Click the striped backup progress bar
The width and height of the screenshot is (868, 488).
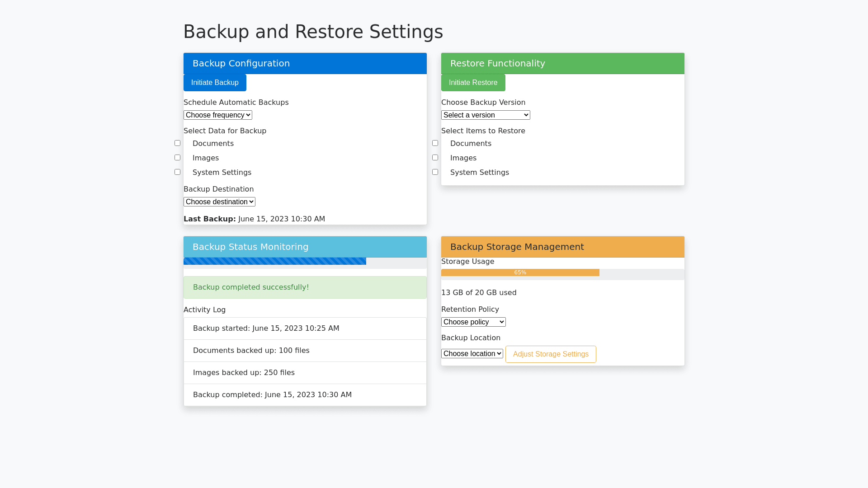(274, 261)
